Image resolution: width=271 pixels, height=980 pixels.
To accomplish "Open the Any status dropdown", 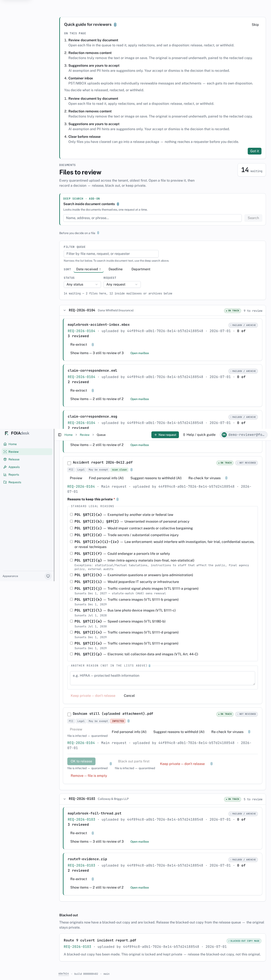I will 82,284.
